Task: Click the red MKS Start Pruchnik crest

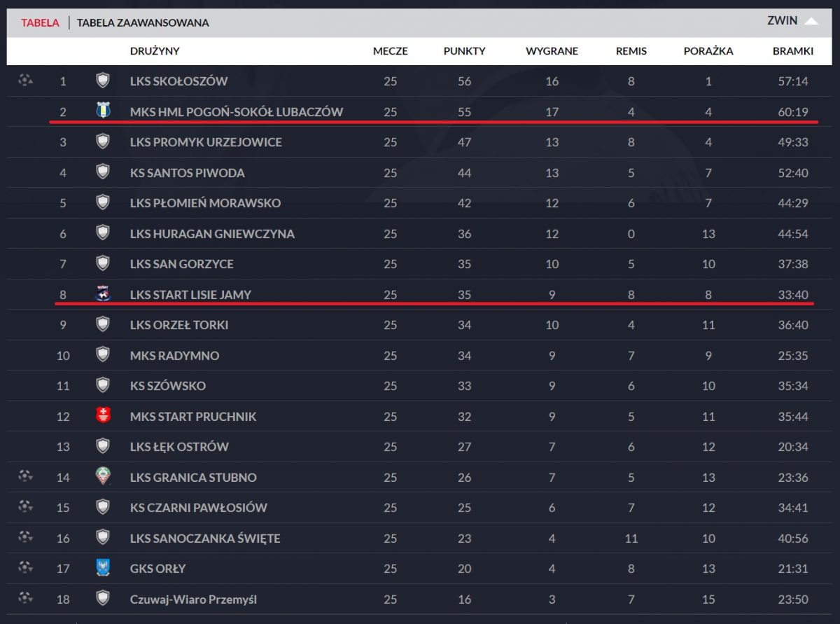Action: pos(103,416)
